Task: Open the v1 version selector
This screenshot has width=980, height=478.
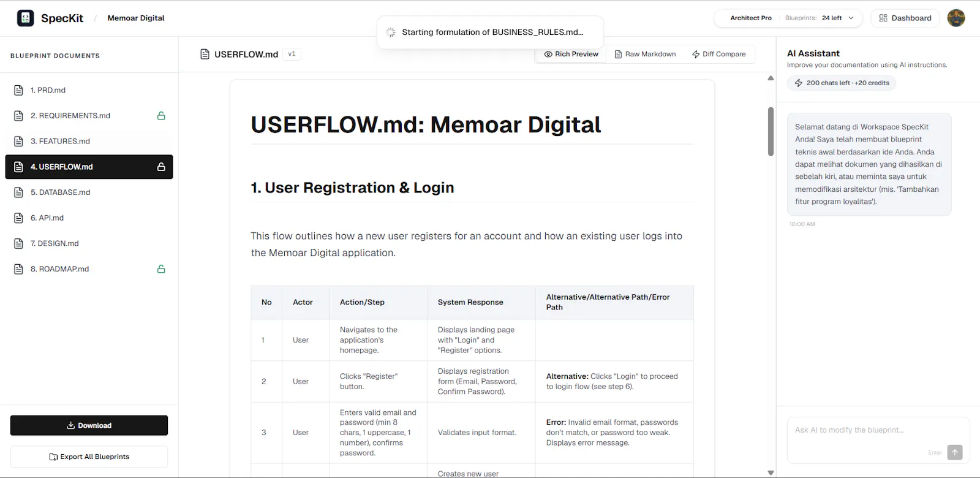Action: click(x=292, y=54)
